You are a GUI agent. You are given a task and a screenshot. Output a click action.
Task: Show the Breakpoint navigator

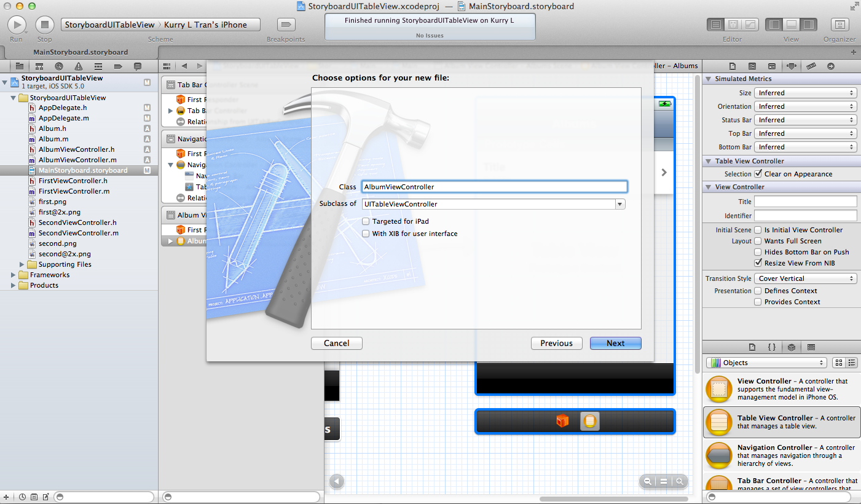click(118, 66)
